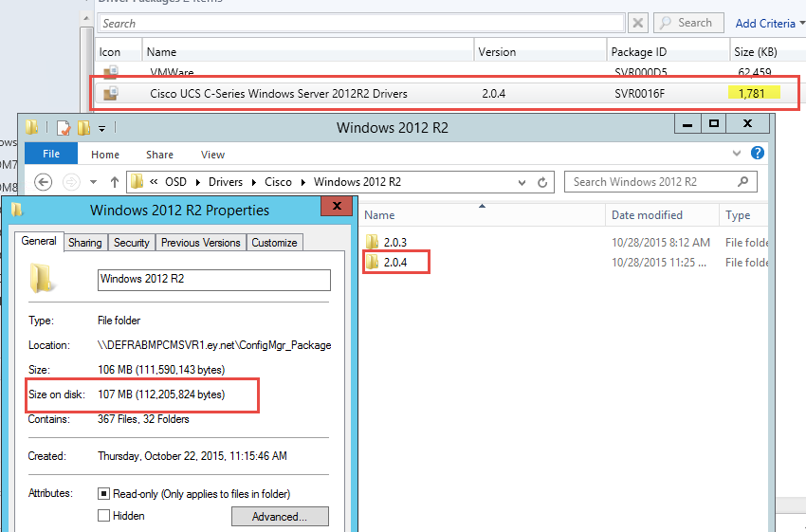806x532 pixels.
Task: Click the Cisco breadcrumb segment
Action: [278, 182]
